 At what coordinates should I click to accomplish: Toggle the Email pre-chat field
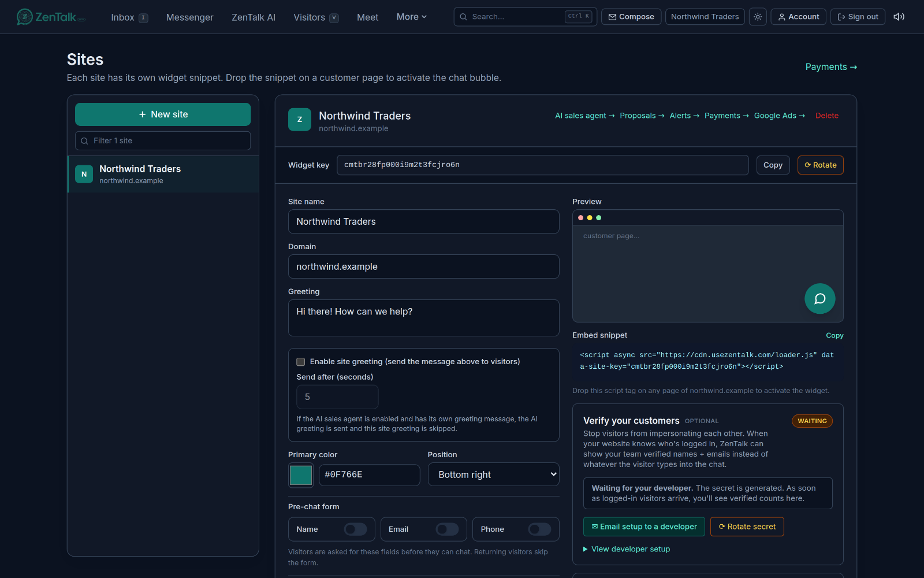447,529
